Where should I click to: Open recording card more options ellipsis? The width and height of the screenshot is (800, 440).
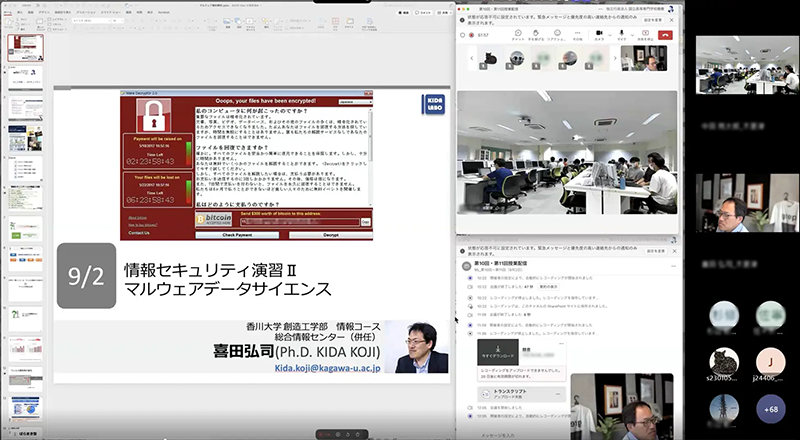pyautogui.click(x=561, y=344)
